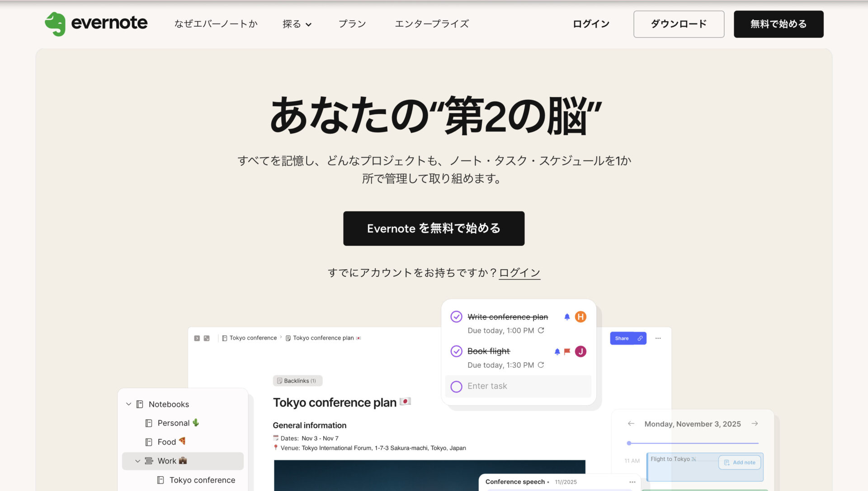Image resolution: width=868 pixels, height=491 pixels.
Task: Uncheck the completed Write conference plan task
Action: [456, 317]
